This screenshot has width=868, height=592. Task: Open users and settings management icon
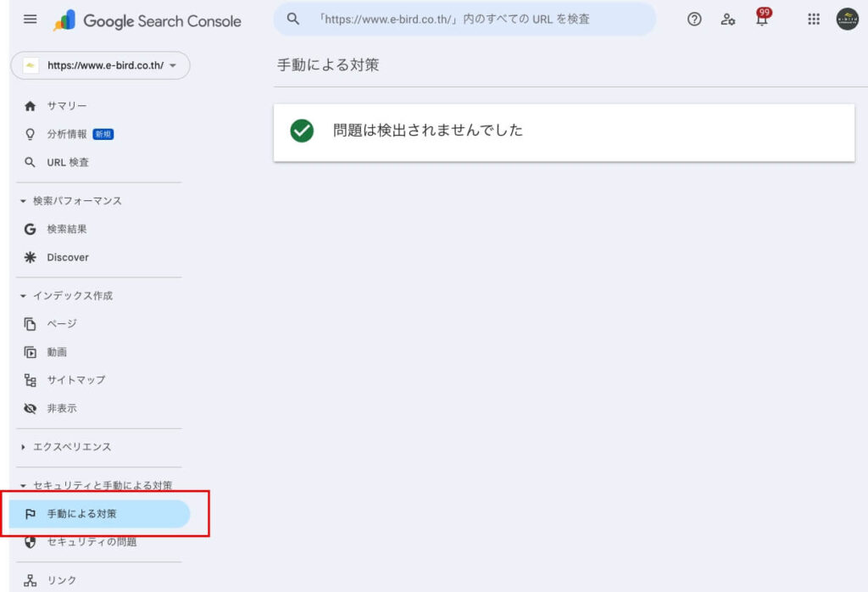[728, 20]
